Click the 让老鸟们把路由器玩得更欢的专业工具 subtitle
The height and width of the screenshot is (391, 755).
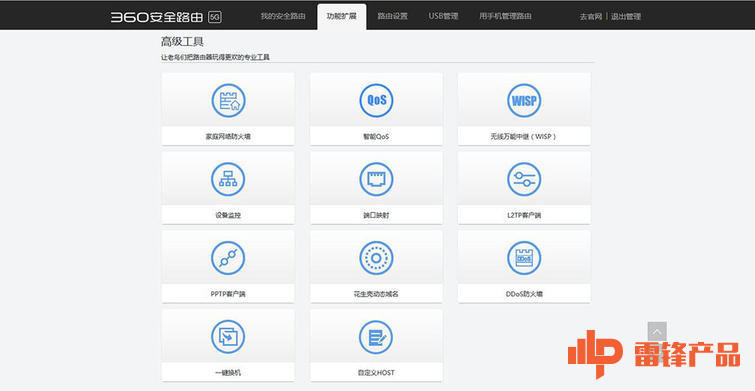point(215,57)
